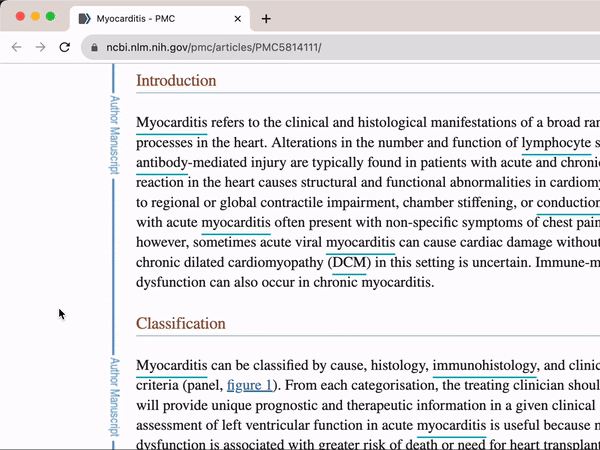Image resolution: width=600 pixels, height=450 pixels.
Task: Click the underlined word conduction
Action: (x=568, y=202)
